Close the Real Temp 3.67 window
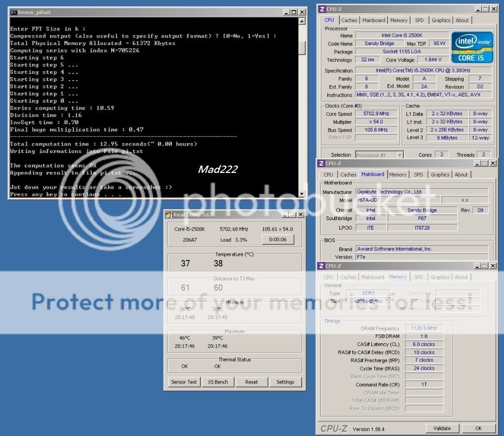 click(301, 214)
